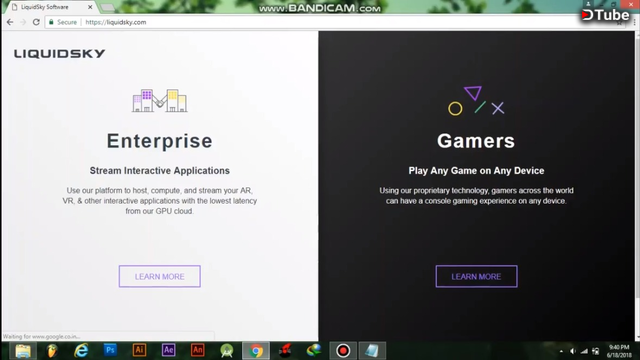Launch Photoshop from the taskbar

110,350
